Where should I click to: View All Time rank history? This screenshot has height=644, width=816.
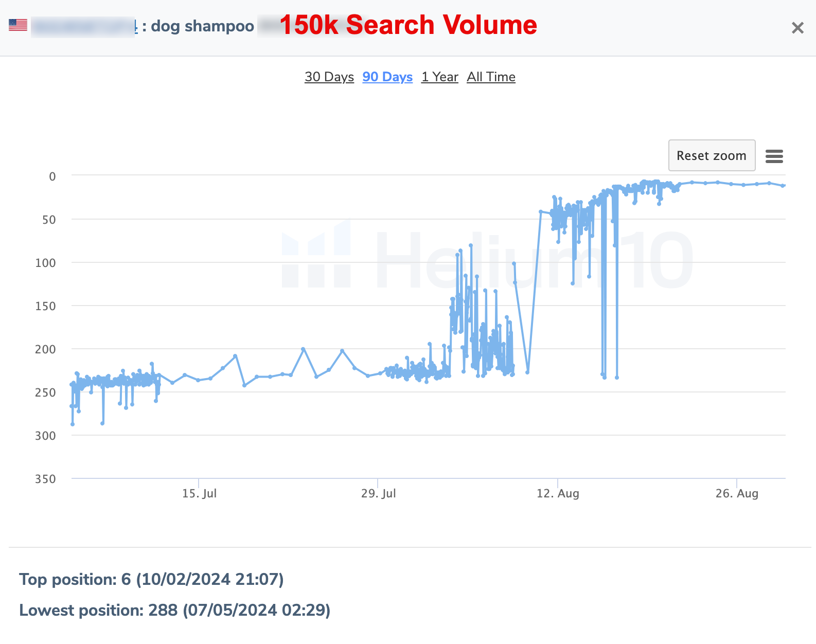tap(491, 77)
